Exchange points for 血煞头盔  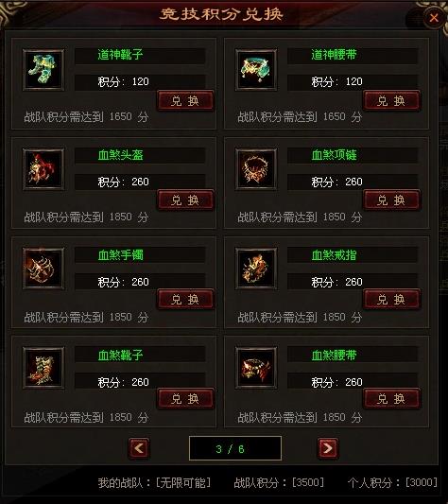pos(185,200)
